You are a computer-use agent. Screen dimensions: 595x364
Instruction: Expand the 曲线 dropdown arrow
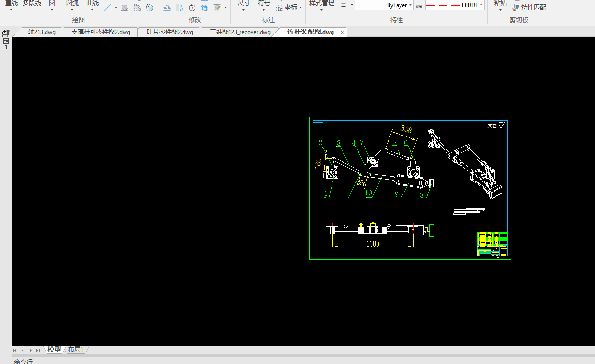tap(92, 10)
